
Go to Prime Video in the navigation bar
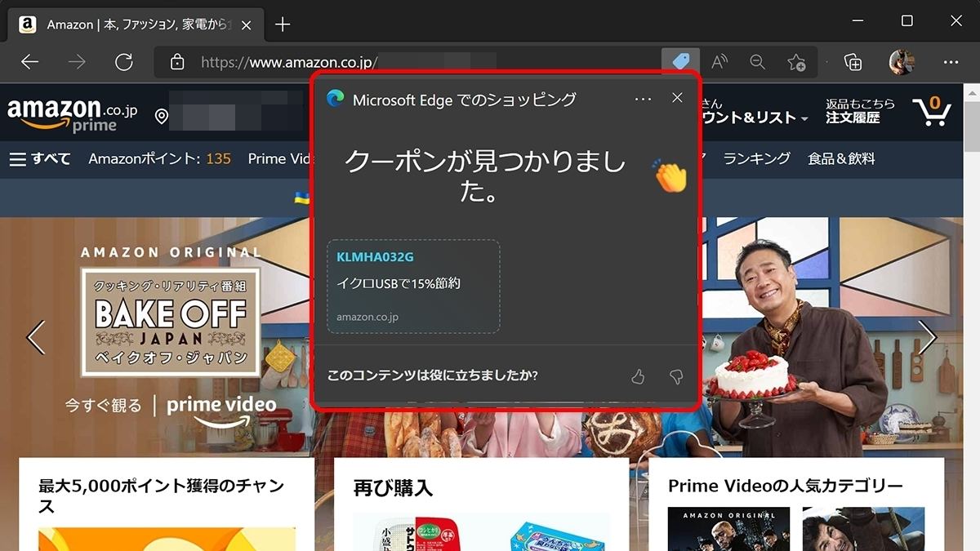(x=280, y=159)
